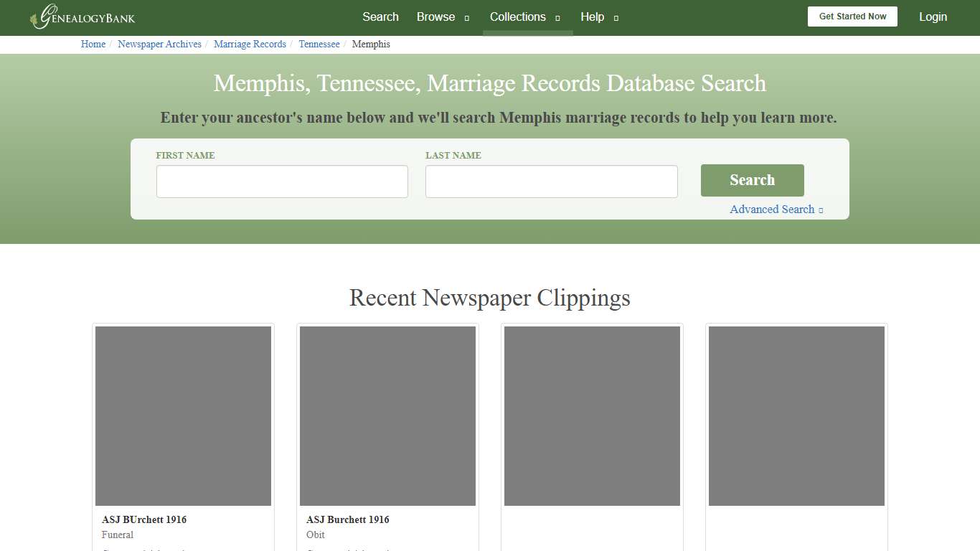Viewport: 980px width, 551px height.
Task: Click the ASJ Burchett 1916 Obit title link
Action: click(x=347, y=519)
